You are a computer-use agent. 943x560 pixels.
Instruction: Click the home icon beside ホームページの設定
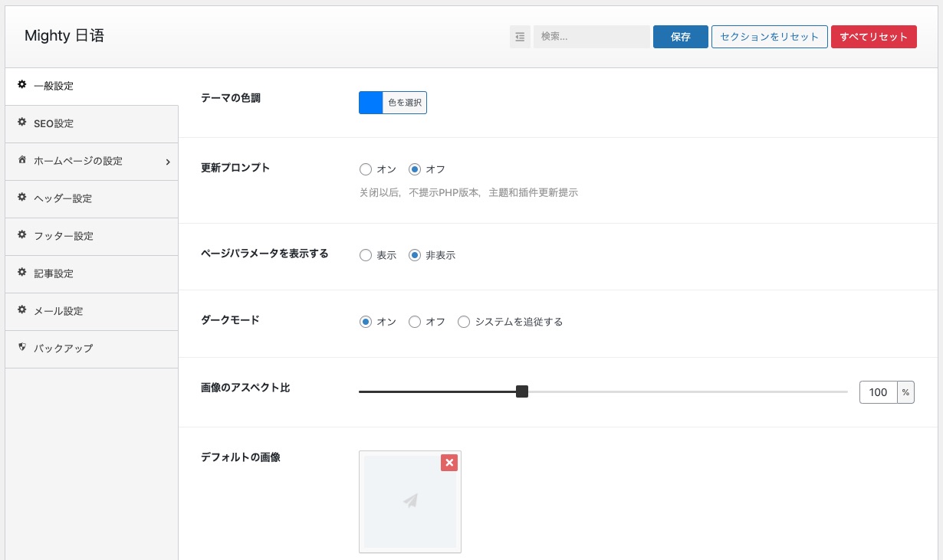(x=22, y=160)
